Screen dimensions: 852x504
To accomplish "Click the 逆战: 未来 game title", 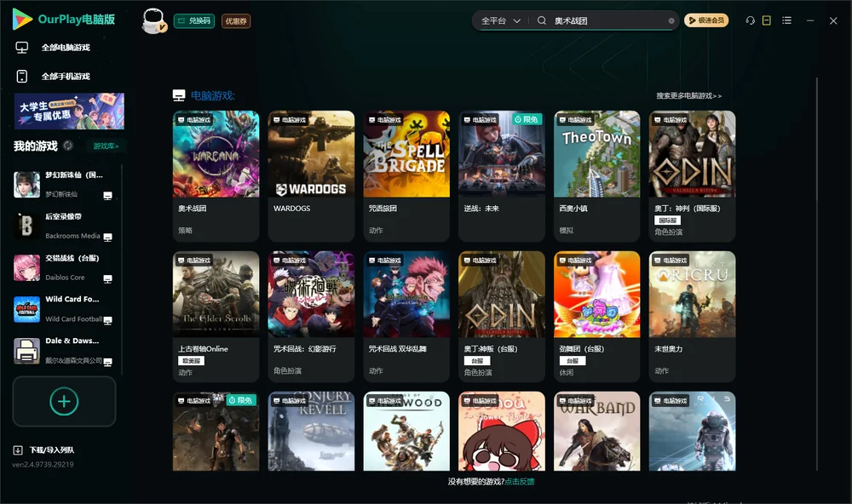I will tap(481, 208).
